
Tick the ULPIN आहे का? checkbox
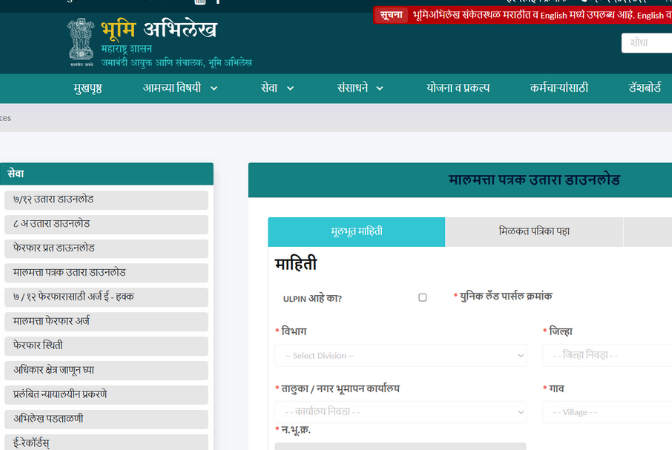422,297
